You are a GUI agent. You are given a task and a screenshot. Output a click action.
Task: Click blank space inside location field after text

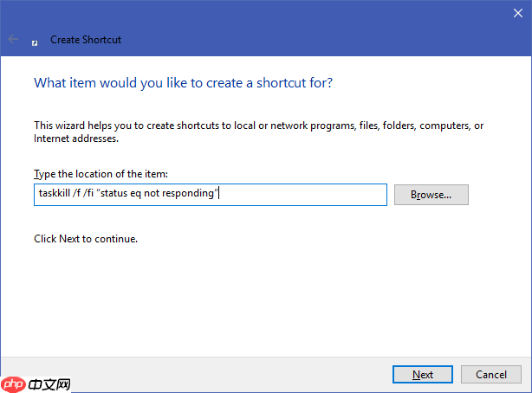(303, 195)
